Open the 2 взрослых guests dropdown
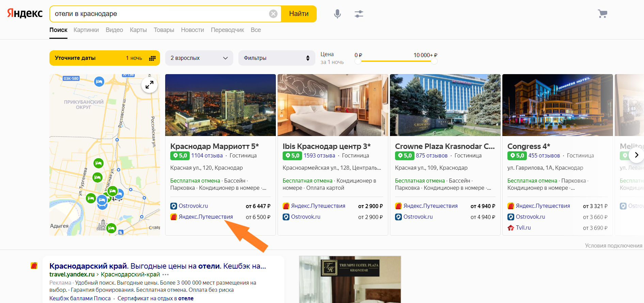644x303 pixels. [199, 58]
